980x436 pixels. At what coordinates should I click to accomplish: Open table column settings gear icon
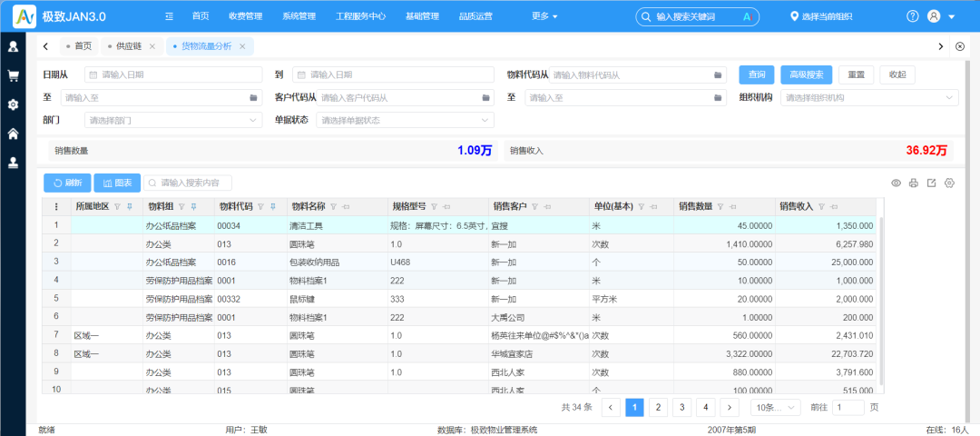pyautogui.click(x=949, y=183)
